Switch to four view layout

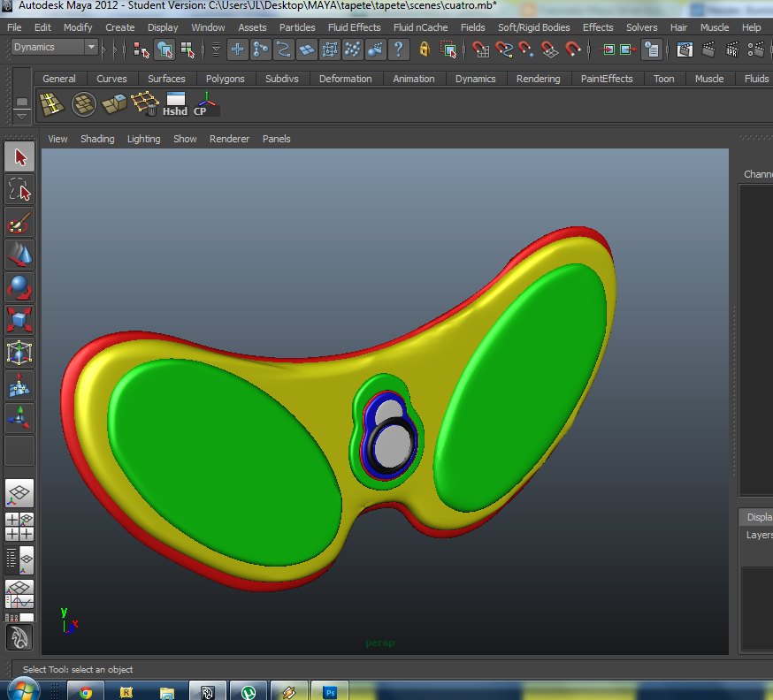pos(19,526)
